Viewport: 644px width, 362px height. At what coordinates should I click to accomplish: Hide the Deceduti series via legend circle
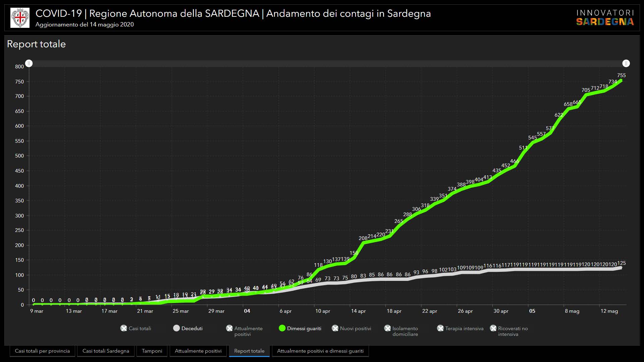click(x=176, y=328)
